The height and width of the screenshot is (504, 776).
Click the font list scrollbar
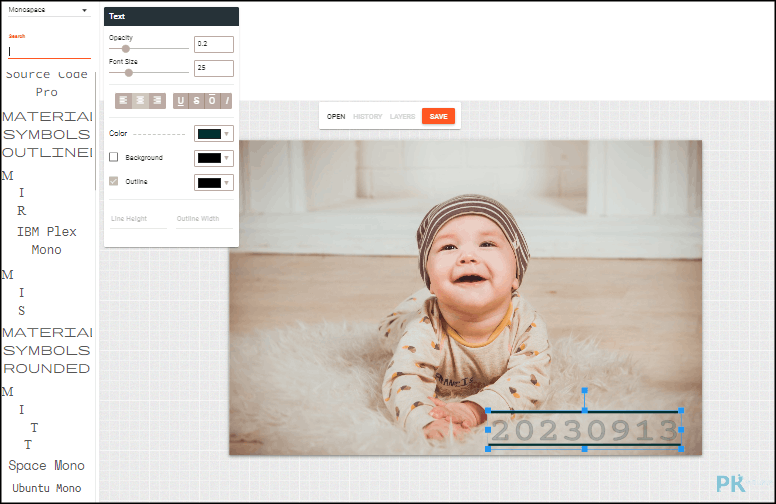(95, 131)
